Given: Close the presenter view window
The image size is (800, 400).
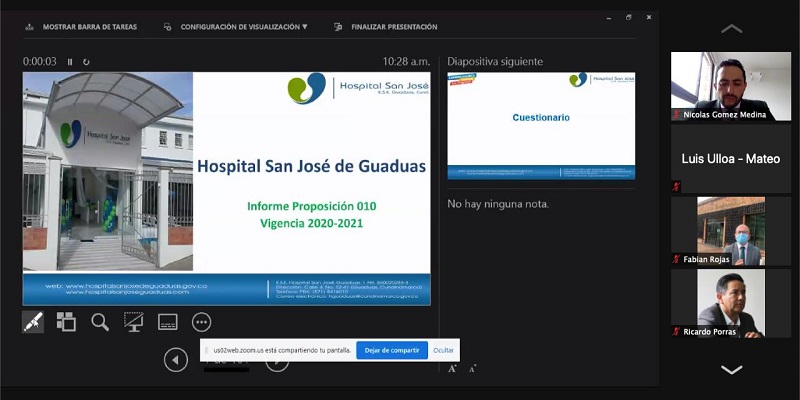Looking at the screenshot, I should [648, 17].
